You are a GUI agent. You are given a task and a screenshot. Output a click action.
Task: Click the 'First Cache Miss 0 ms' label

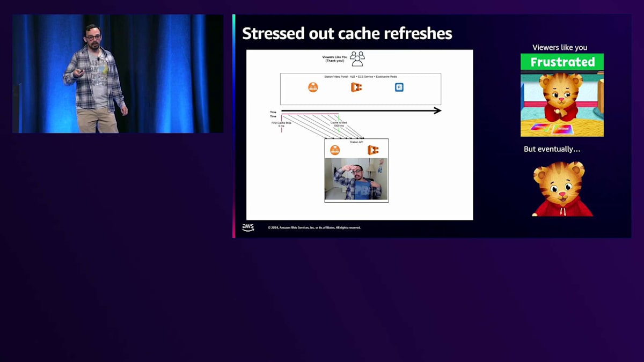(x=281, y=124)
